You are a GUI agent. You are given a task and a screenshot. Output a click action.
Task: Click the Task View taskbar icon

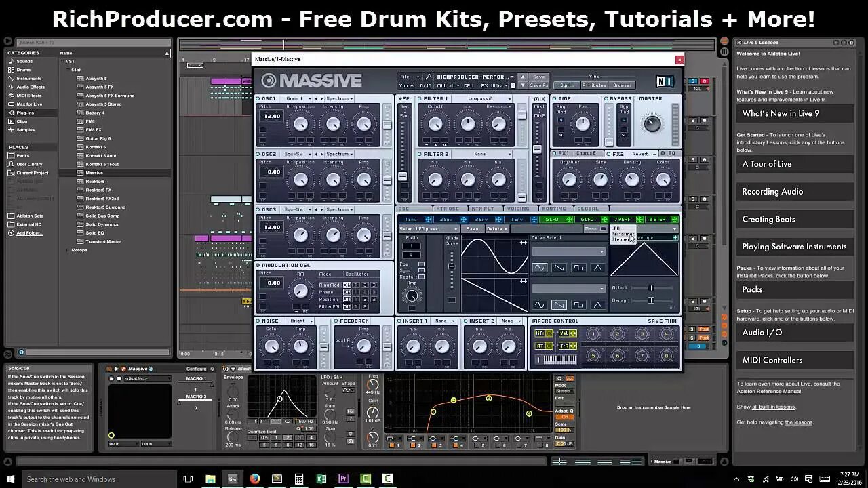click(x=188, y=479)
